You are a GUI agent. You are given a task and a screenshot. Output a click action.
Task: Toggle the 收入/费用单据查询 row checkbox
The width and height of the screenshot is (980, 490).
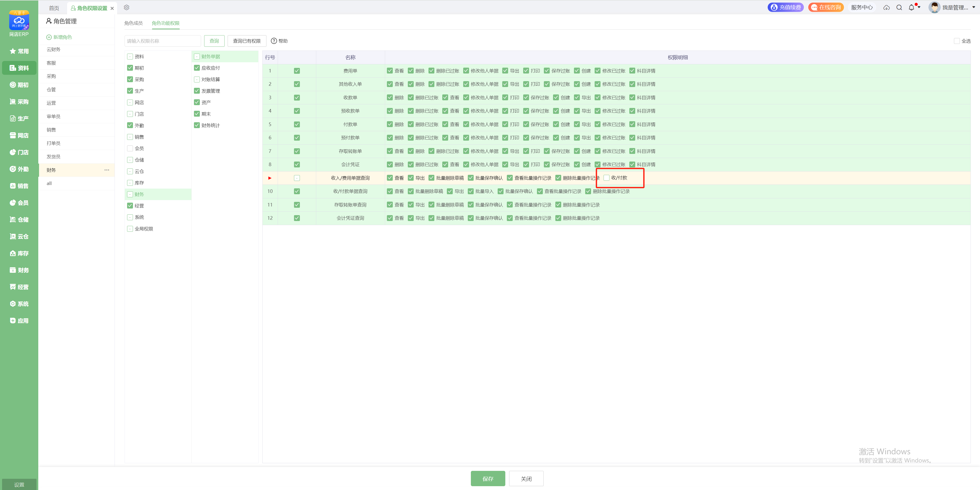tap(297, 178)
